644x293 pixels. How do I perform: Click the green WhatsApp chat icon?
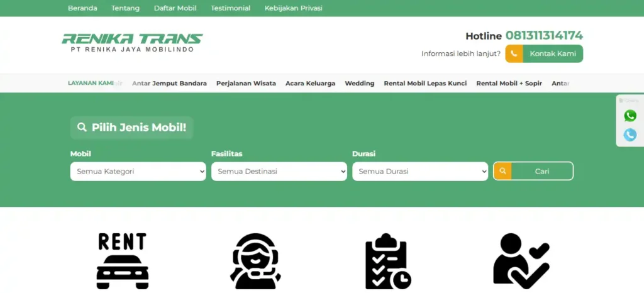(630, 116)
